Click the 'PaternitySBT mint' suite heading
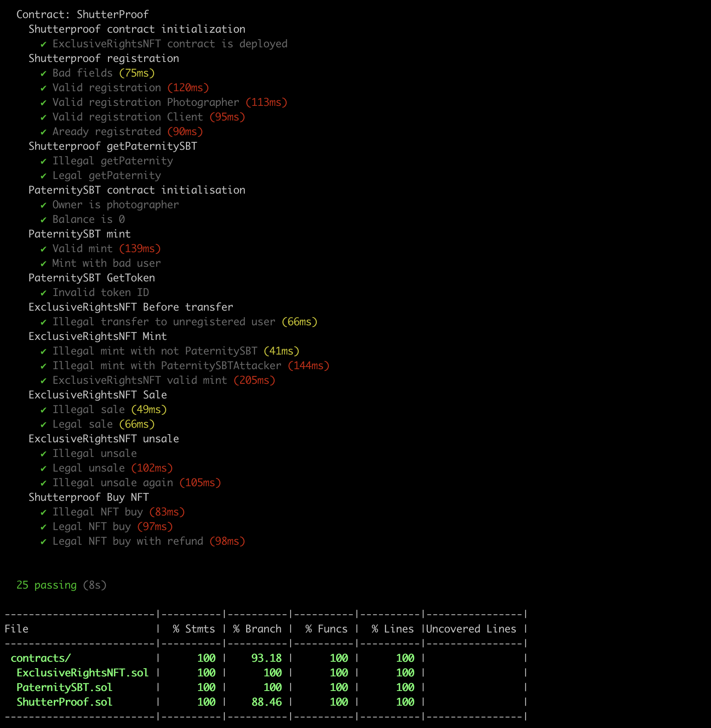711x728 pixels. coord(80,234)
